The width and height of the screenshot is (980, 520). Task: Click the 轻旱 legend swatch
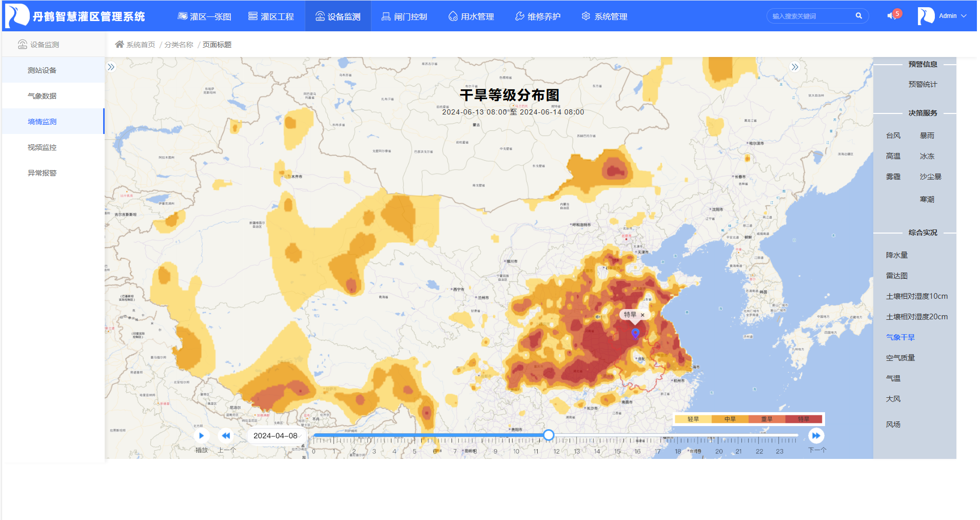(x=693, y=419)
